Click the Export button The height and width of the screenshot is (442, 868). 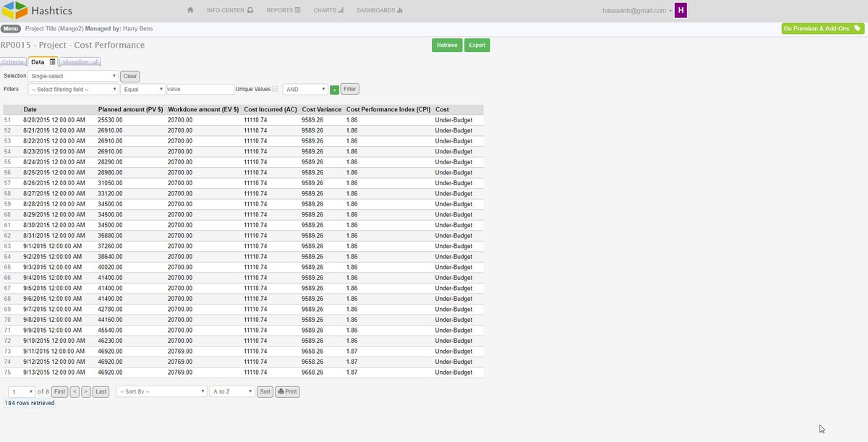(477, 45)
